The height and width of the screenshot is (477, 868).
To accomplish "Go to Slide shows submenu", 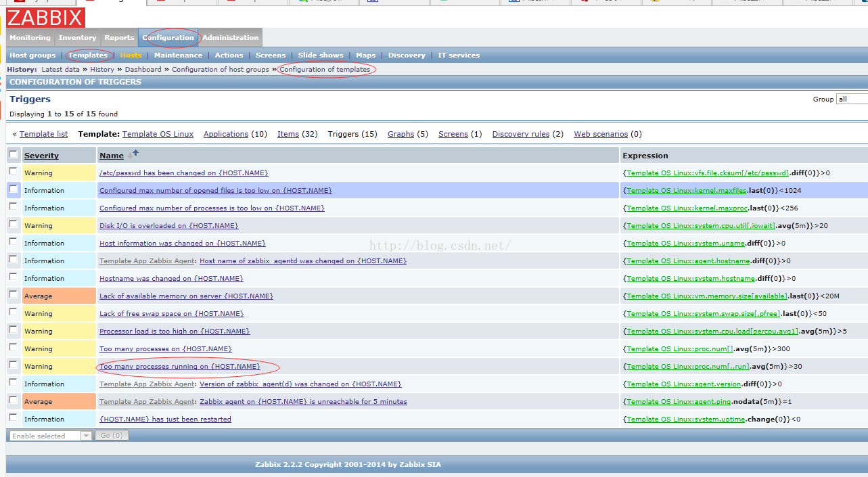I will pyautogui.click(x=321, y=55).
